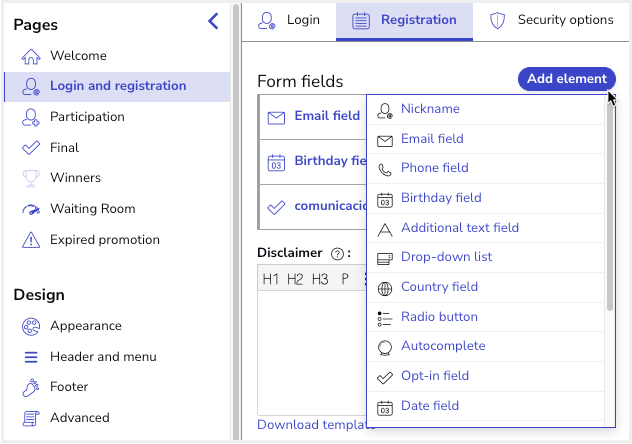Screen dimensions: 632x444
Task: Switch to Security options tab
Action: 551,20
